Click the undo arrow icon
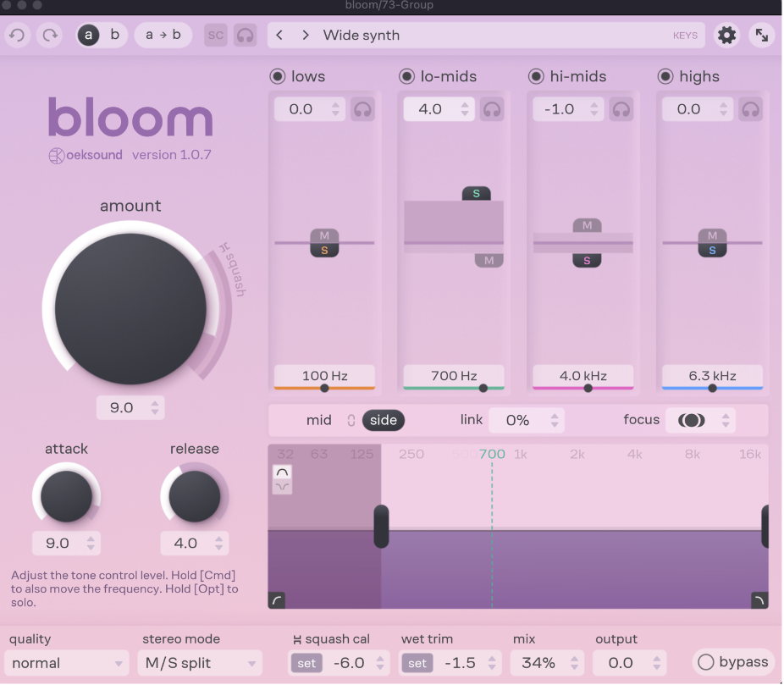The width and height of the screenshot is (784, 685). (18, 36)
